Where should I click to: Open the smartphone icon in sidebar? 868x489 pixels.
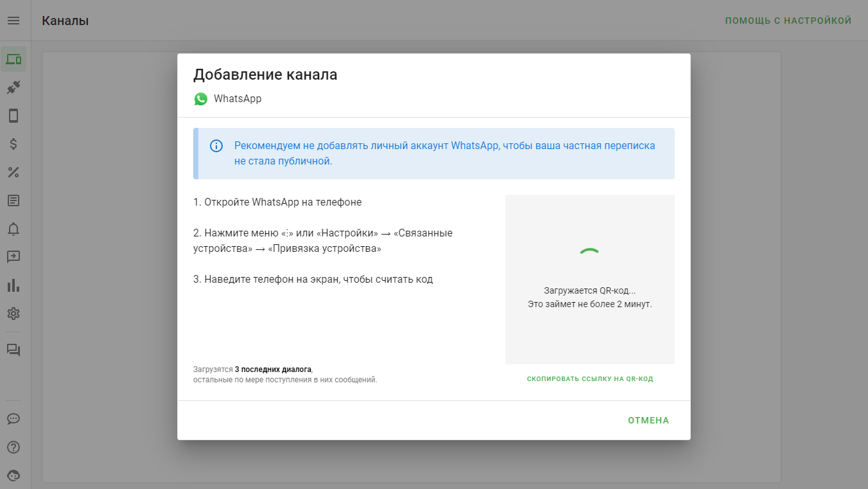13,116
